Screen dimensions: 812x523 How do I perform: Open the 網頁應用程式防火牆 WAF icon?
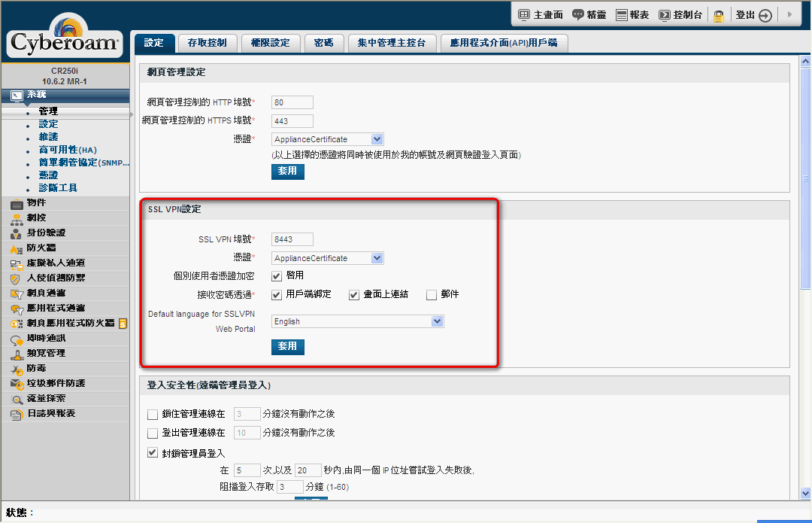tap(17, 324)
